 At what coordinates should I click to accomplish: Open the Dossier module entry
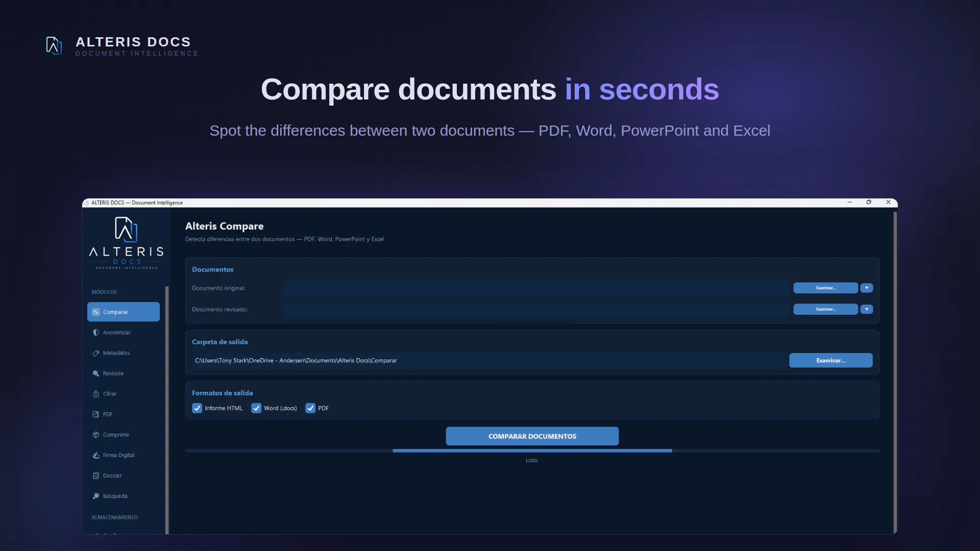coord(124,475)
